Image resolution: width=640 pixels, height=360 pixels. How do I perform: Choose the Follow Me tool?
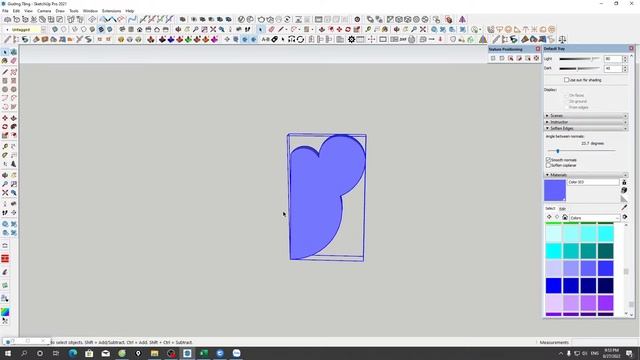(x=13, y=127)
